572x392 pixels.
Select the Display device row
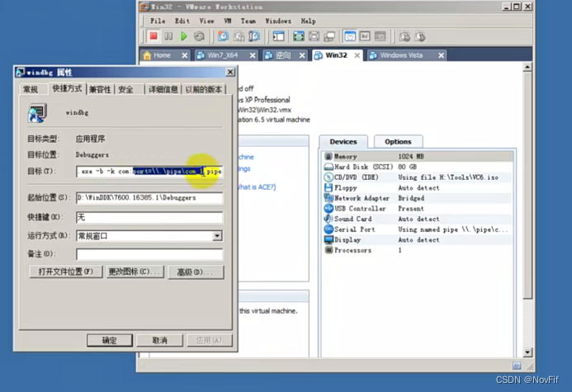[418, 240]
